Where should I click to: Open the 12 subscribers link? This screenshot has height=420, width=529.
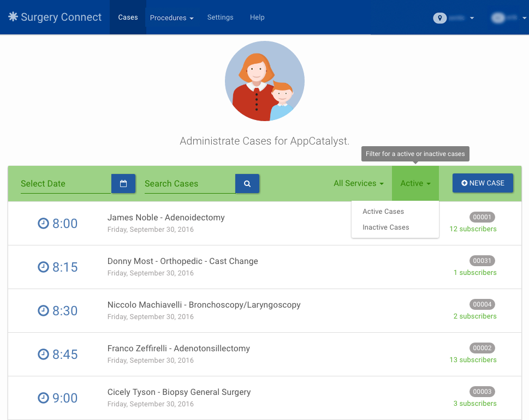click(473, 229)
